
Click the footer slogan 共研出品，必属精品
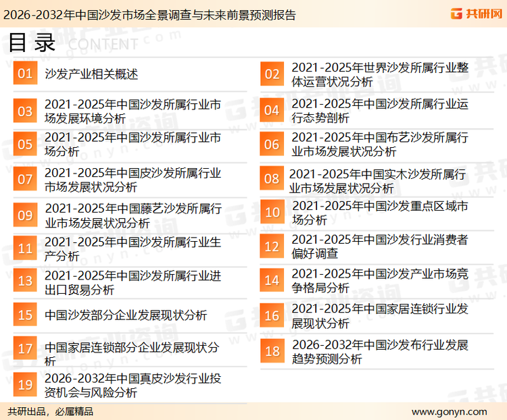[x=51, y=412]
